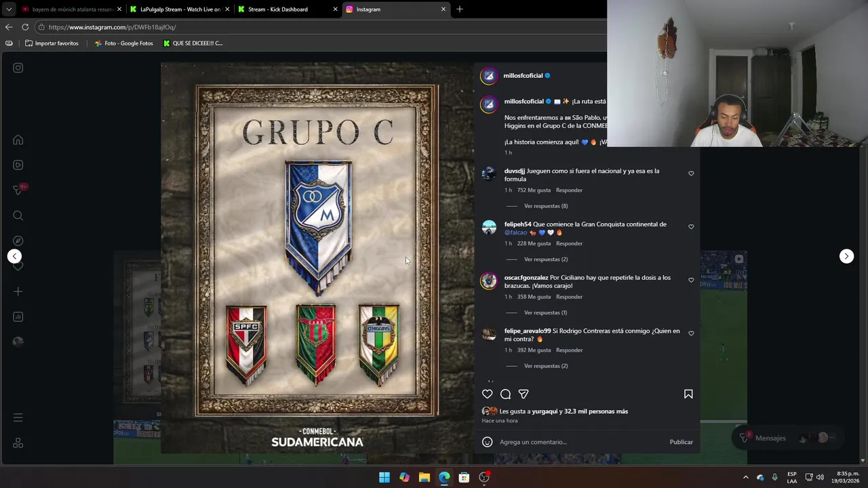The image size is (868, 488).
Task: Reply to oscar.fgonzalez's comment
Action: tap(569, 297)
